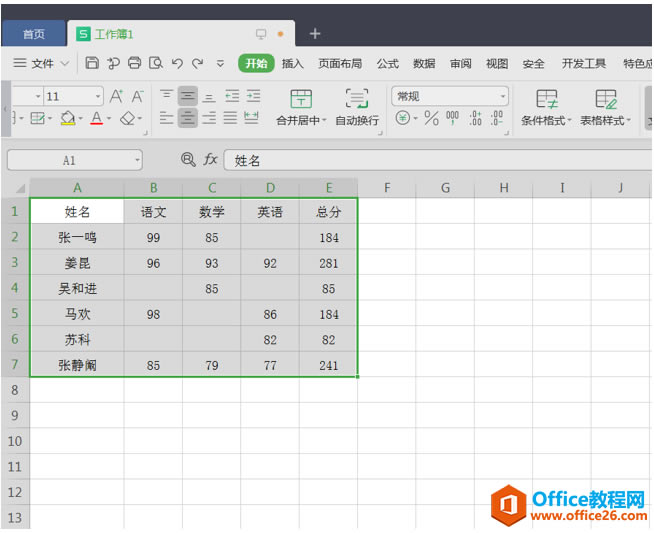Click the Print icon
Screen dimensions: 654x533
click(x=134, y=63)
